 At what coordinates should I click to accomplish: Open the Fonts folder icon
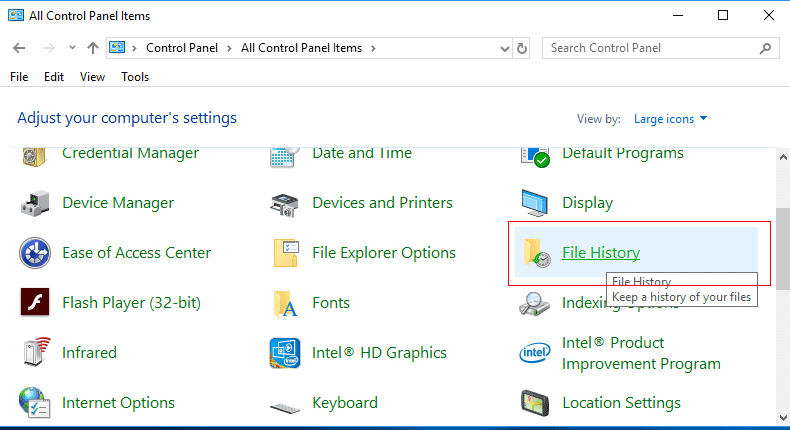(x=286, y=303)
